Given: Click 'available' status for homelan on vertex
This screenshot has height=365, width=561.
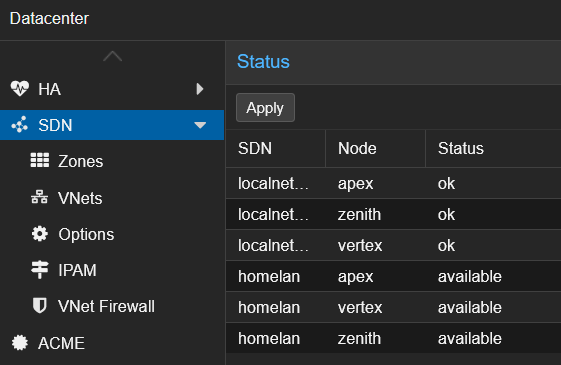Looking at the screenshot, I should [x=470, y=307].
